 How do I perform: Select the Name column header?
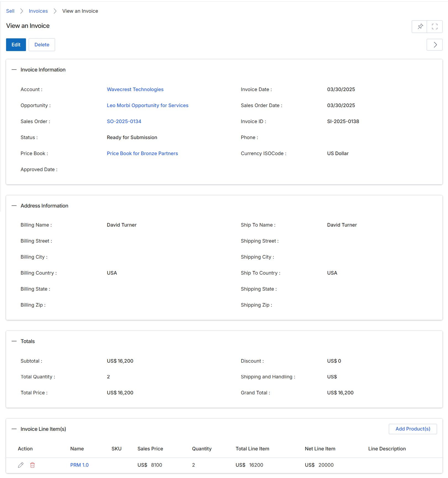(77, 449)
